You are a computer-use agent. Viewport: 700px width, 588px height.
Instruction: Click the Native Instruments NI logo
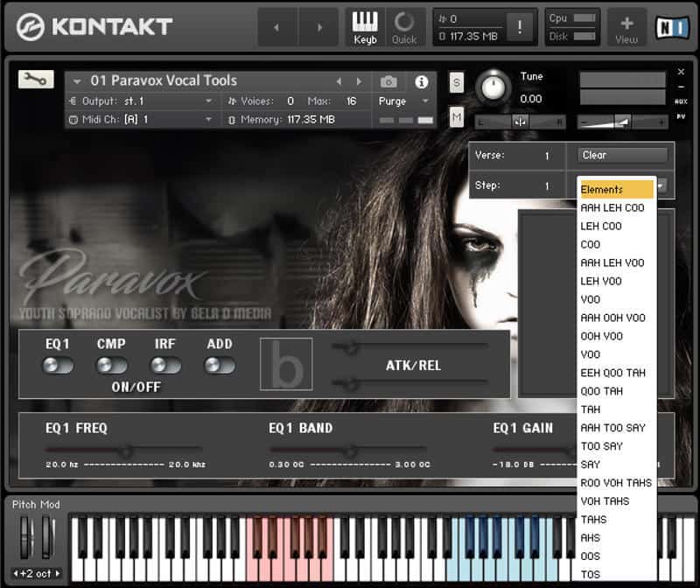[672, 28]
